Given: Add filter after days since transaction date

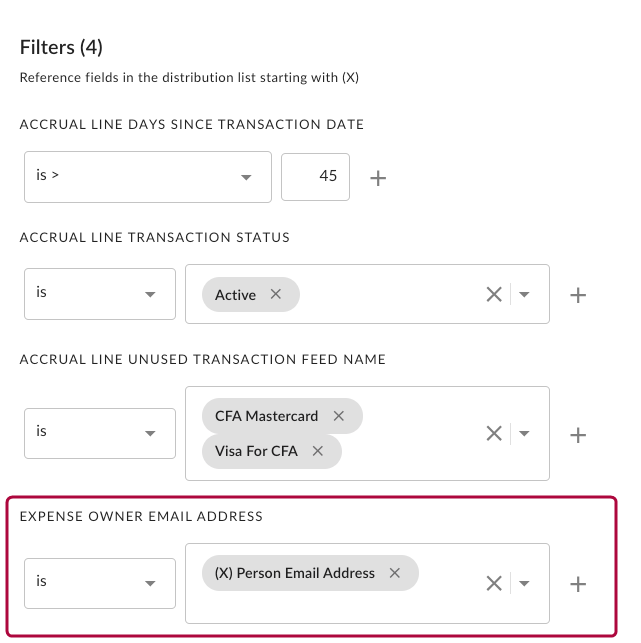Looking at the screenshot, I should click(x=378, y=178).
